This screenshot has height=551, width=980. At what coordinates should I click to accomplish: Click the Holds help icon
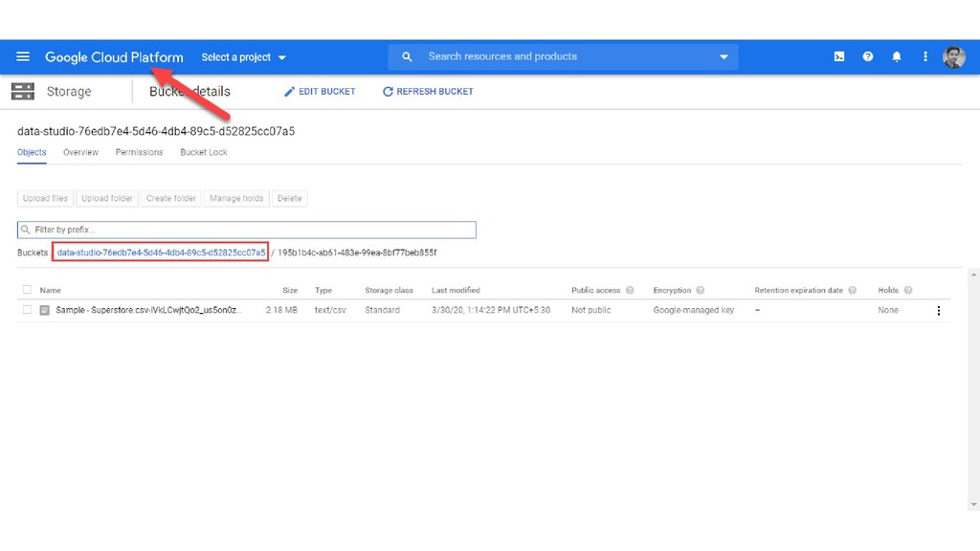tap(908, 291)
